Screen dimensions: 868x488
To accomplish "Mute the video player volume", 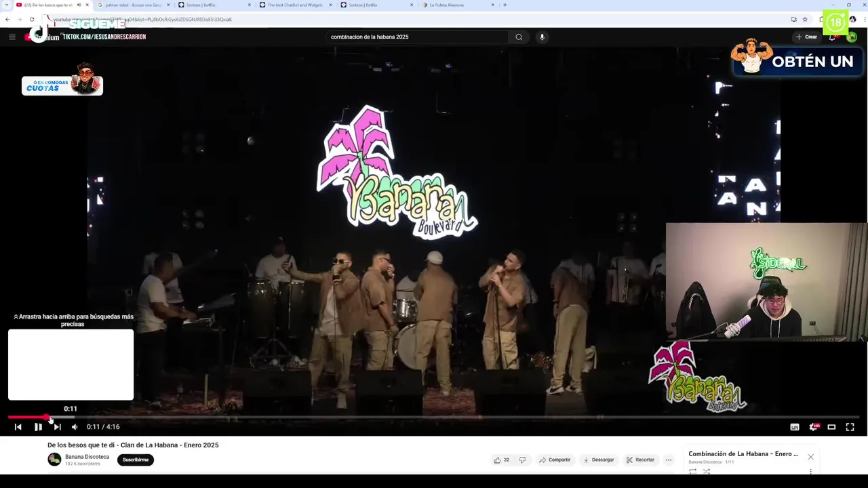I will click(75, 427).
